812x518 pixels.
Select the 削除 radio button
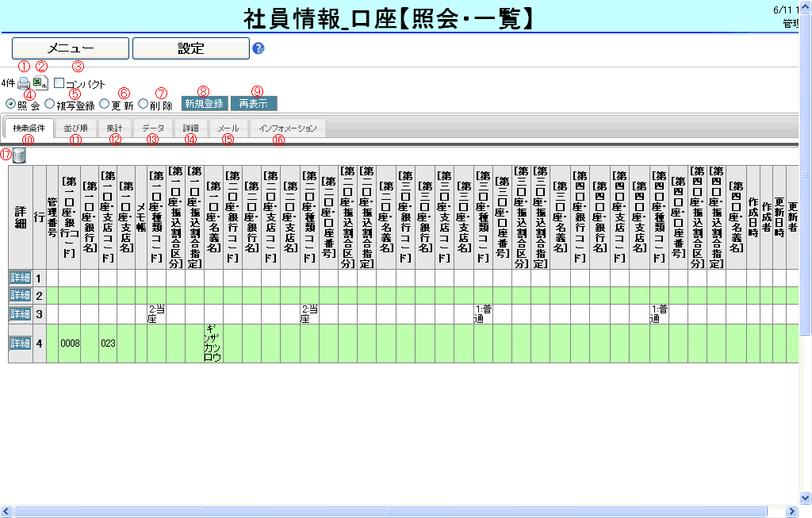coord(144,104)
